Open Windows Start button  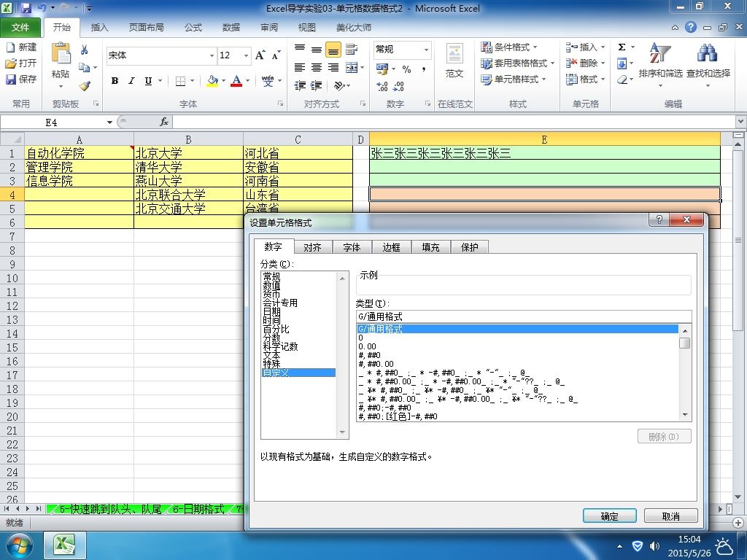pyautogui.click(x=20, y=545)
